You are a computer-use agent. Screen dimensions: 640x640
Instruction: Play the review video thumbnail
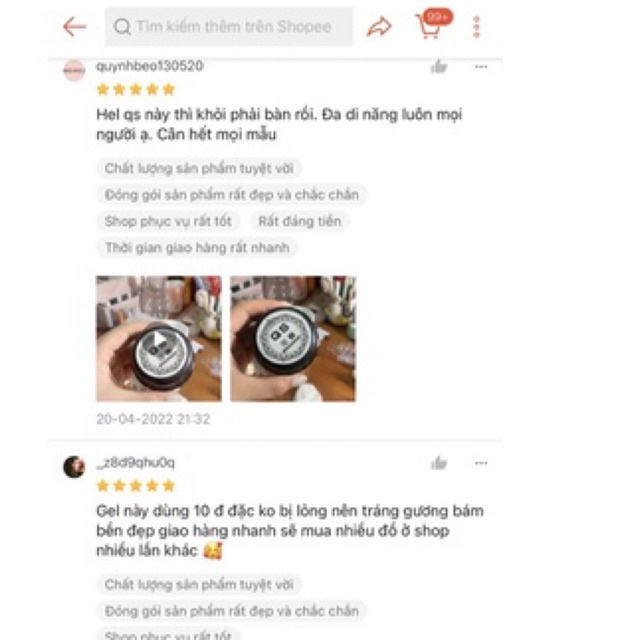(159, 338)
